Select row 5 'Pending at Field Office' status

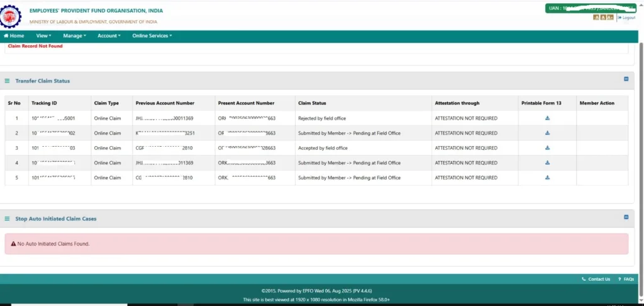point(349,178)
